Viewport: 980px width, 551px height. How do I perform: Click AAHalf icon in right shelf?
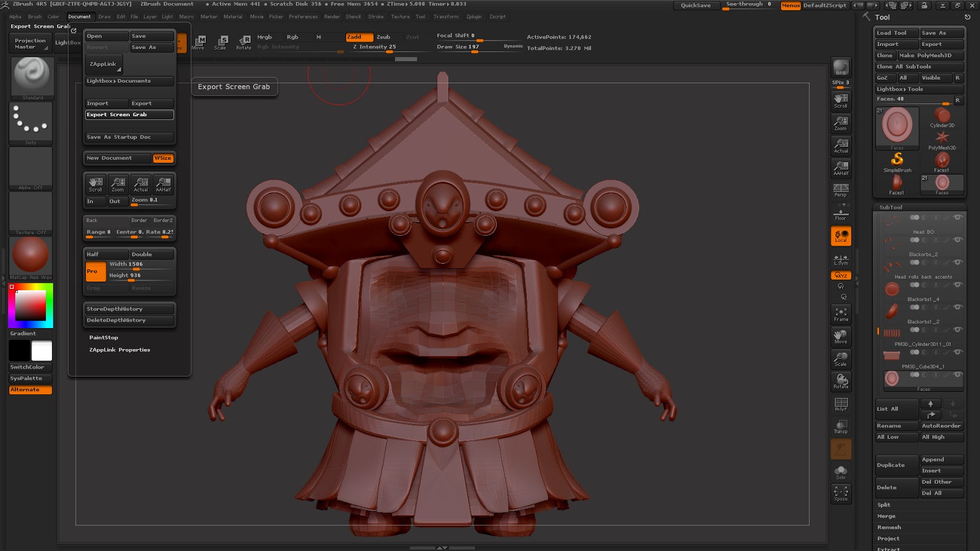pos(841,168)
